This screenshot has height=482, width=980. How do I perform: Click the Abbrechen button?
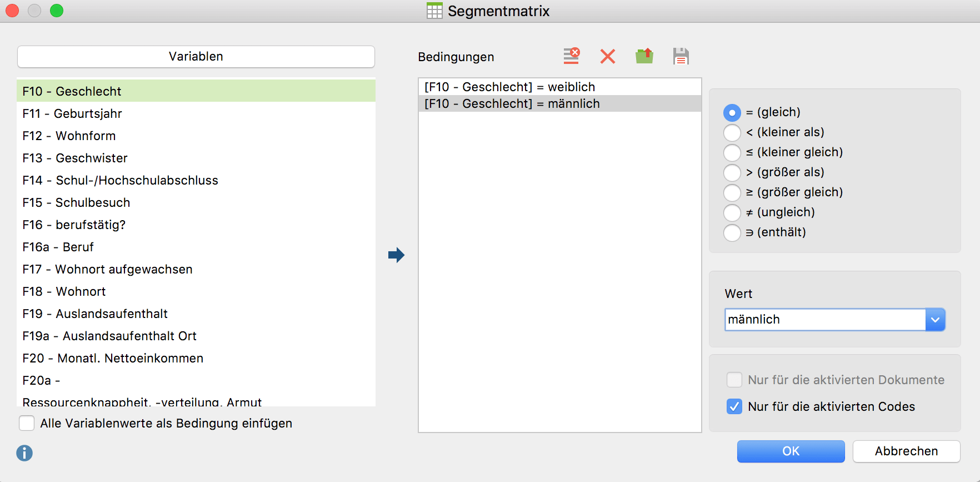pyautogui.click(x=907, y=451)
